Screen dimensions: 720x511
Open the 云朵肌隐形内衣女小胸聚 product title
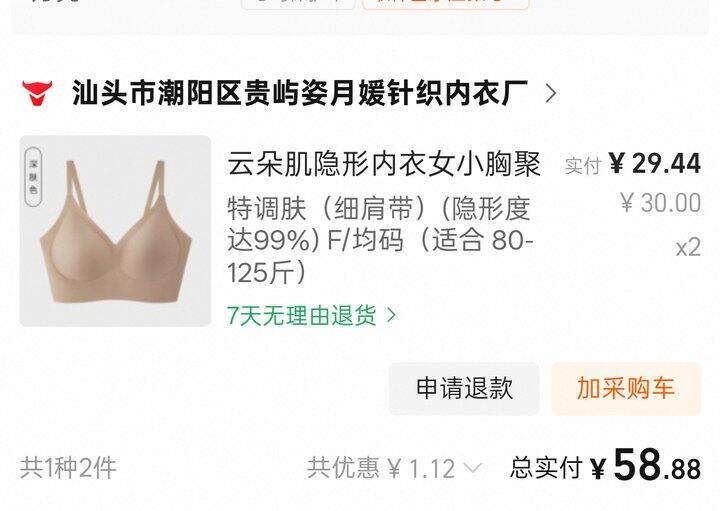(x=384, y=163)
